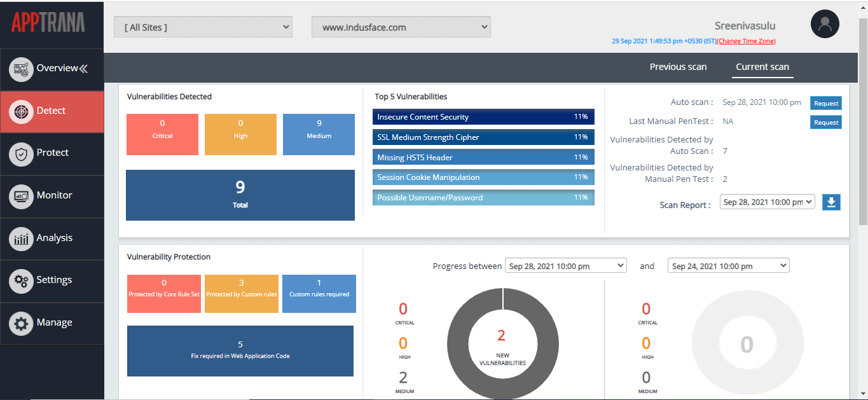Screen dimensions: 868x400
Task: Open the Overview menu item
Action: tap(52, 69)
